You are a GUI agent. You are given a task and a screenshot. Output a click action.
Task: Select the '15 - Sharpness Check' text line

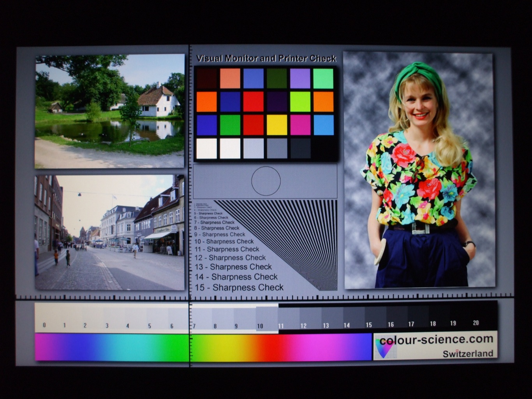[x=239, y=288]
